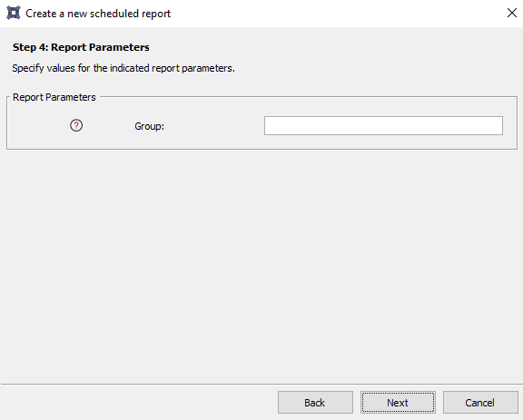Image resolution: width=523 pixels, height=420 pixels.
Task: Click the empty field beside Group
Action: (383, 126)
